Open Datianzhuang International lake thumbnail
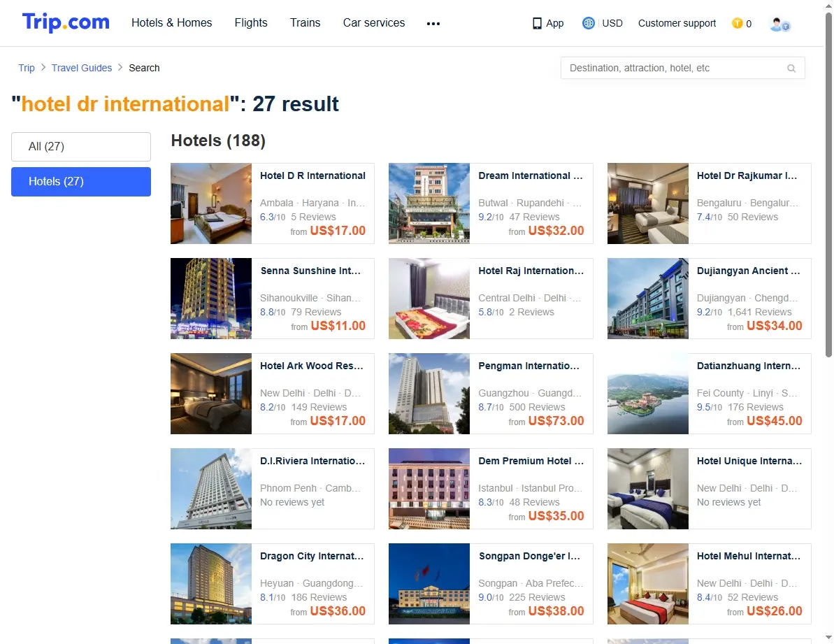The image size is (834, 644). pos(648,394)
